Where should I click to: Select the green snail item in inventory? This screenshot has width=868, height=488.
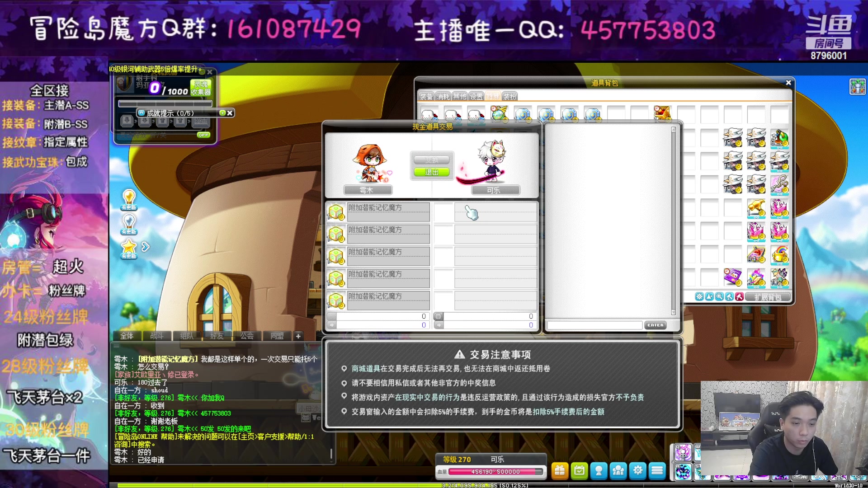779,138
